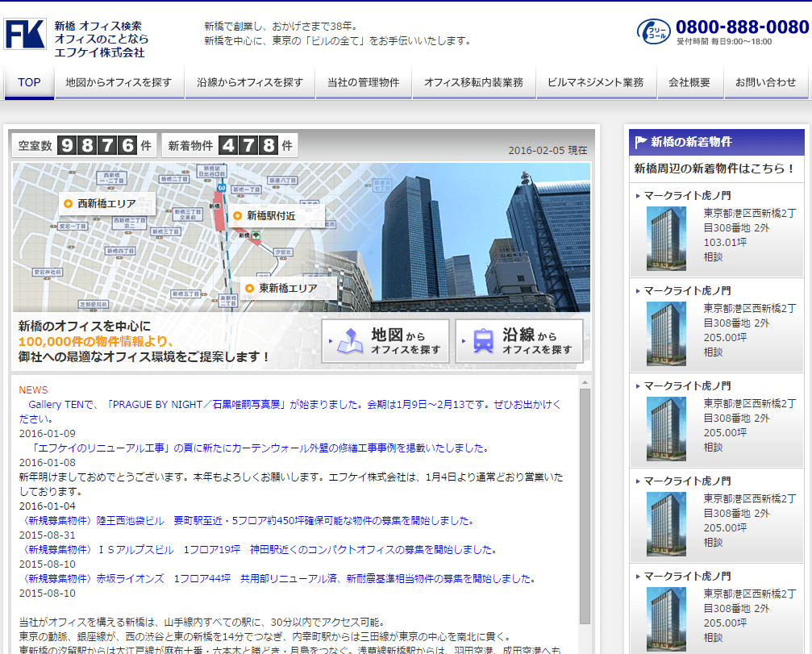Click the 2016-01-09 news date

(47, 433)
